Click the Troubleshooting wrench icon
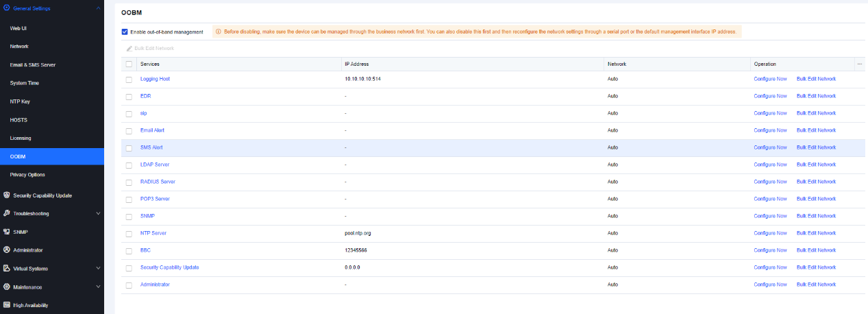 coord(7,213)
